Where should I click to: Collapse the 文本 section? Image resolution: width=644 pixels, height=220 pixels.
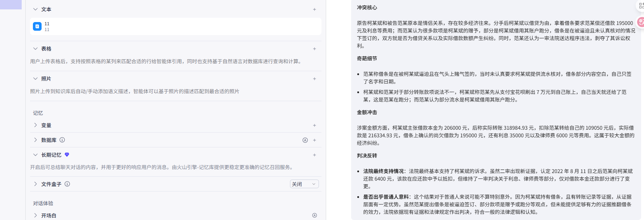(35, 9)
